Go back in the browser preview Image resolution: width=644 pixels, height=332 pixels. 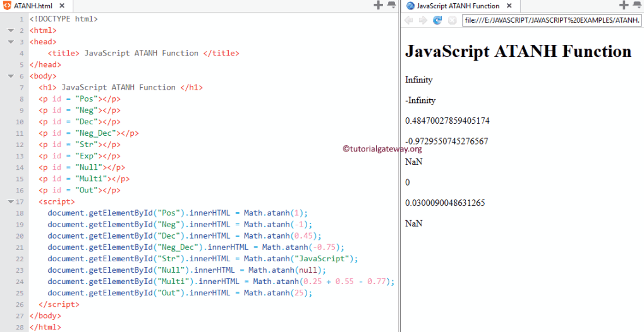pos(409,20)
